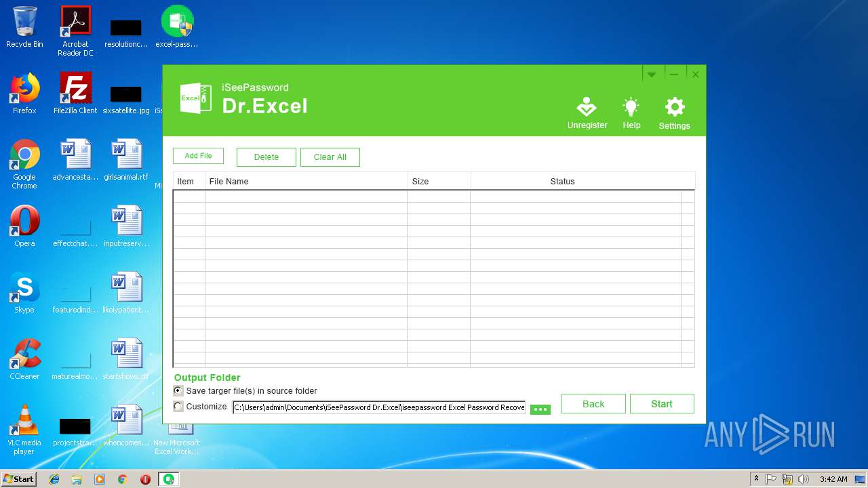This screenshot has height=488, width=868.
Task: Select the inputreserv document icon
Action: 126,226
